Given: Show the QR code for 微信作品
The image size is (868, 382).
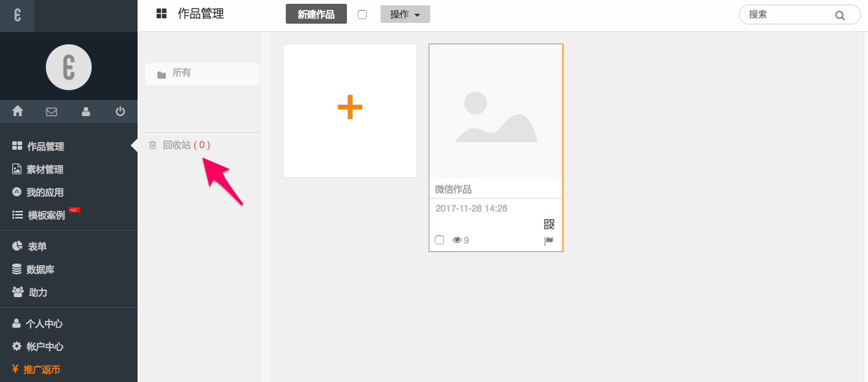Looking at the screenshot, I should point(549,224).
